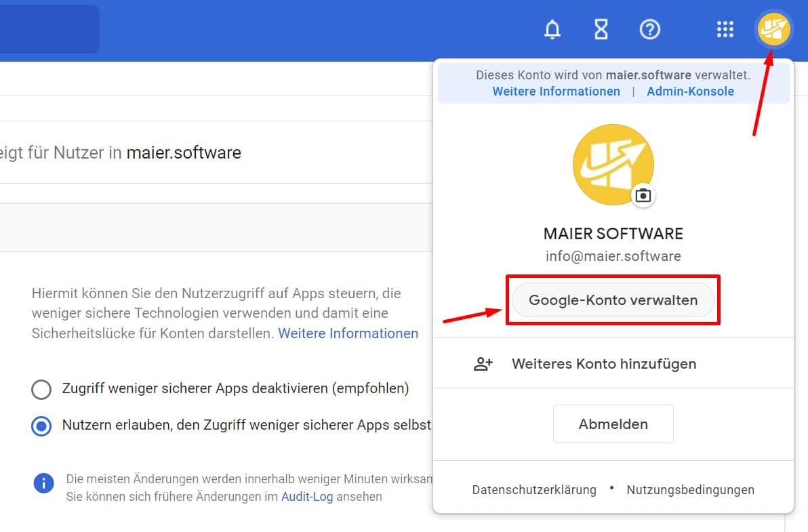Open the help question mark icon
This screenshot has height=532, width=808.
click(x=649, y=30)
